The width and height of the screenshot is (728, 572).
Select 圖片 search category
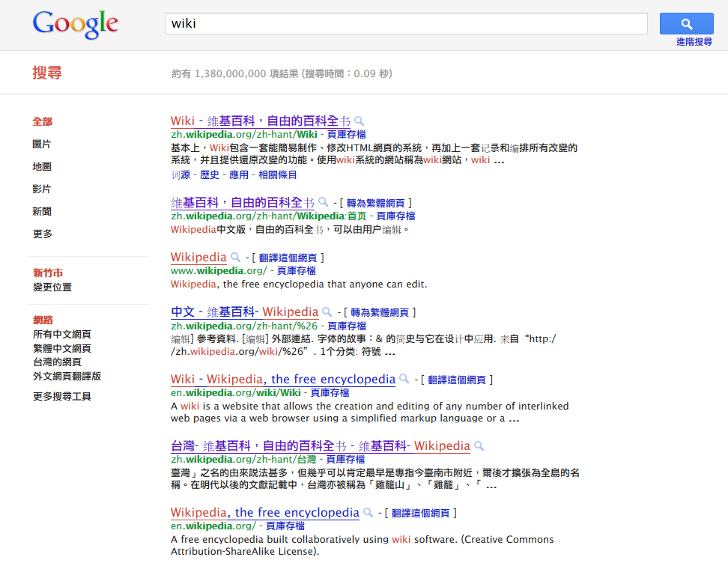43,144
